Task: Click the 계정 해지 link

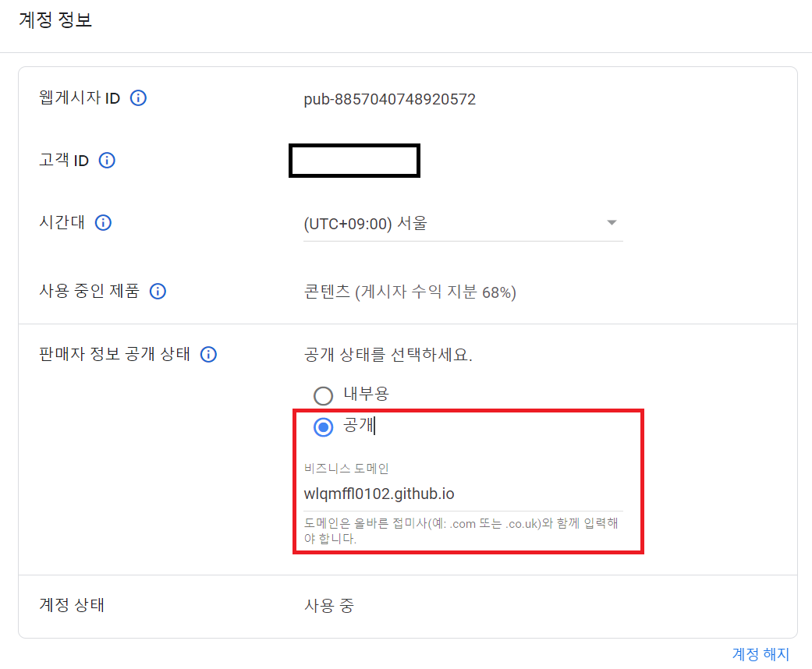Action: (761, 653)
